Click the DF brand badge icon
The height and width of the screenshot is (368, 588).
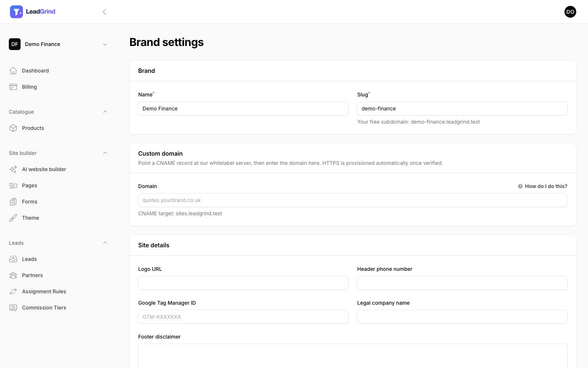click(15, 44)
